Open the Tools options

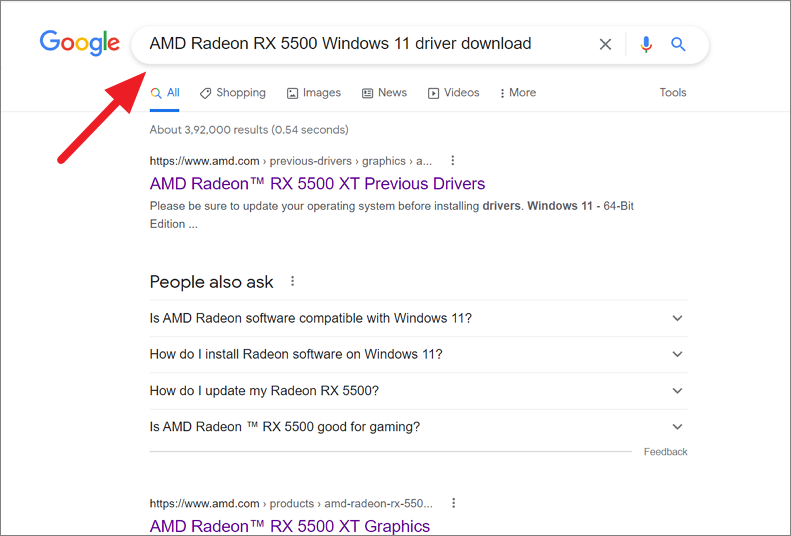click(673, 92)
